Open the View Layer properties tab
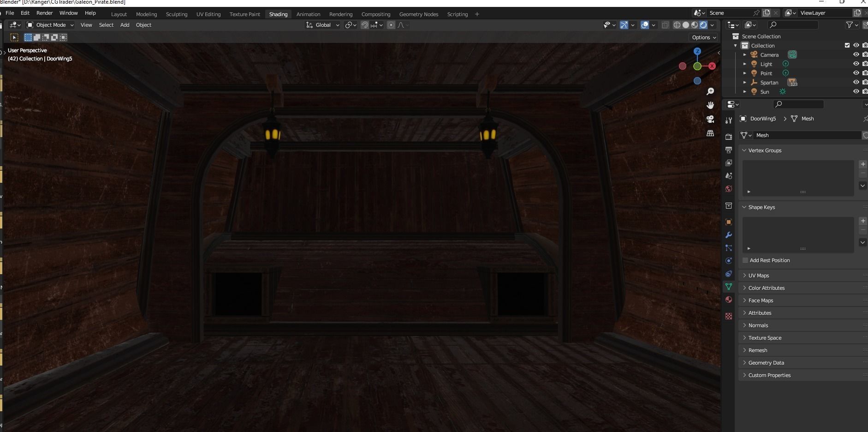Image resolution: width=868 pixels, height=432 pixels. click(x=729, y=163)
